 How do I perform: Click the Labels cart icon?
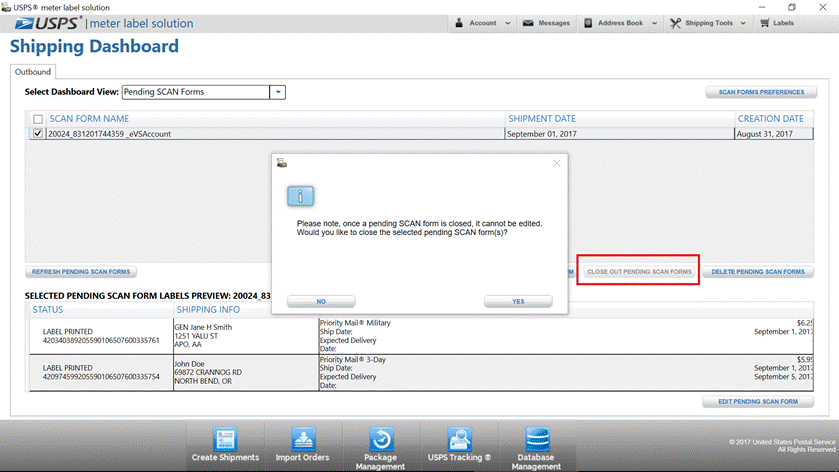coord(765,23)
